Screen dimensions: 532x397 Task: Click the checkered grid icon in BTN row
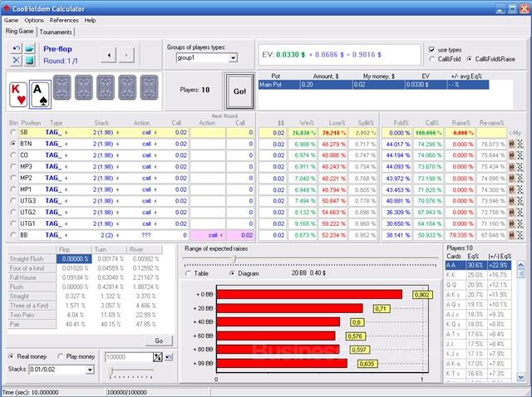tap(520, 144)
